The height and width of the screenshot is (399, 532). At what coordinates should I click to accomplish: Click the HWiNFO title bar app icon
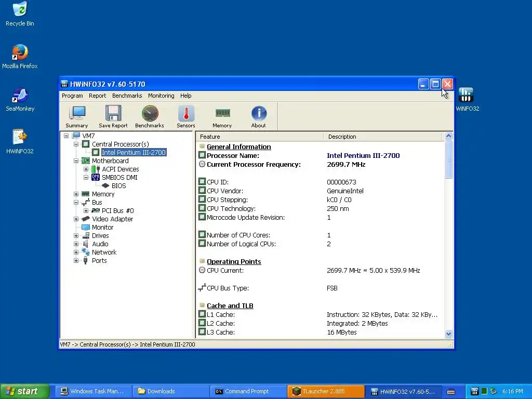pos(64,84)
